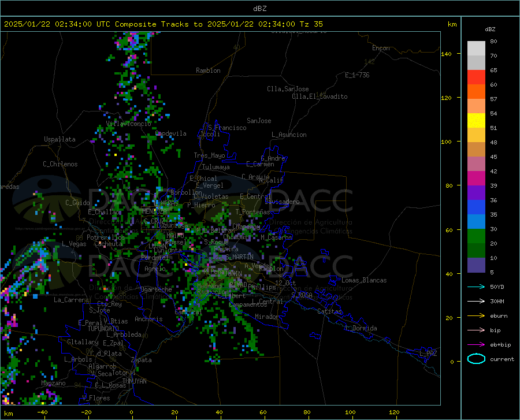Click the Zapata label on map
520x420 pixels.
(142, 360)
